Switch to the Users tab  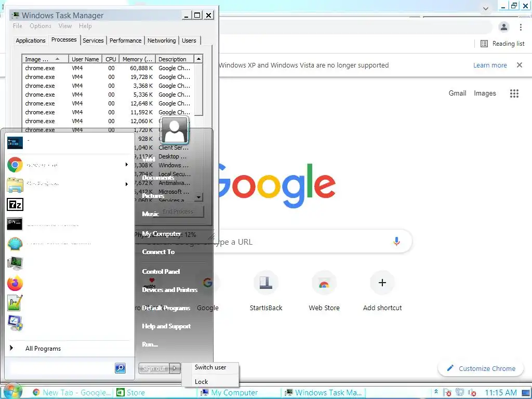[x=189, y=41]
